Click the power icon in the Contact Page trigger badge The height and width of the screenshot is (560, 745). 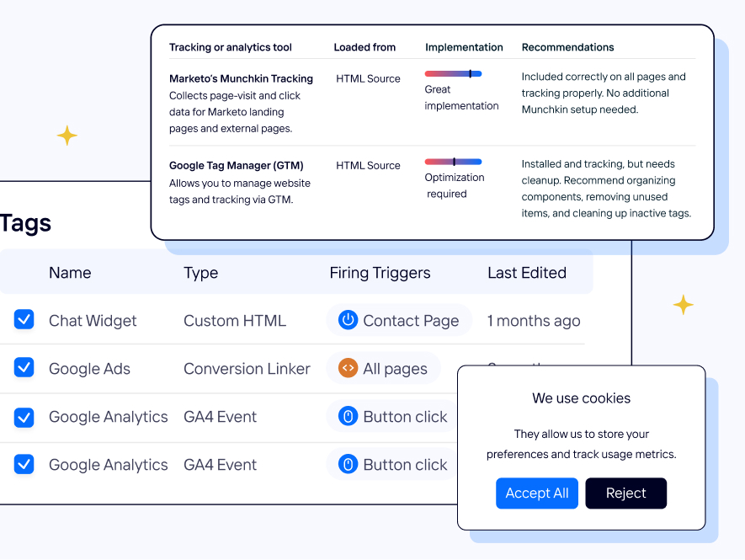[346, 320]
